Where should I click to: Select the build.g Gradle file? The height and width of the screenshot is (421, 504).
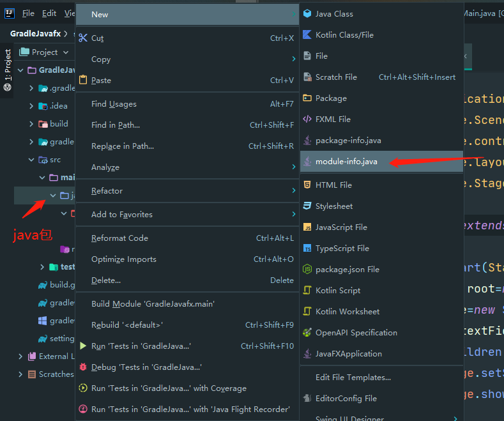coord(57,285)
